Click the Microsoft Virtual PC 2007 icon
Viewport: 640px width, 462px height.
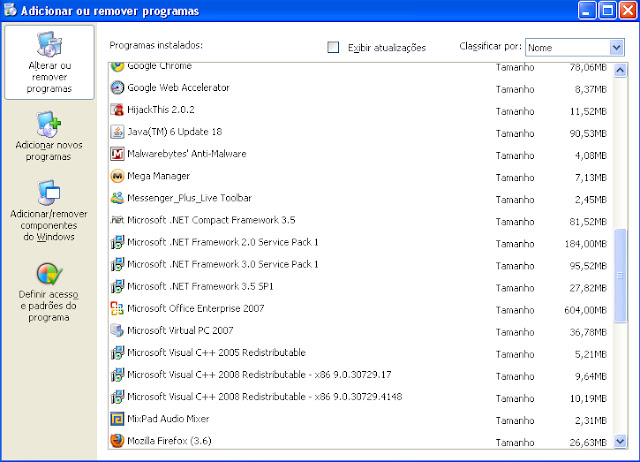[x=117, y=330]
